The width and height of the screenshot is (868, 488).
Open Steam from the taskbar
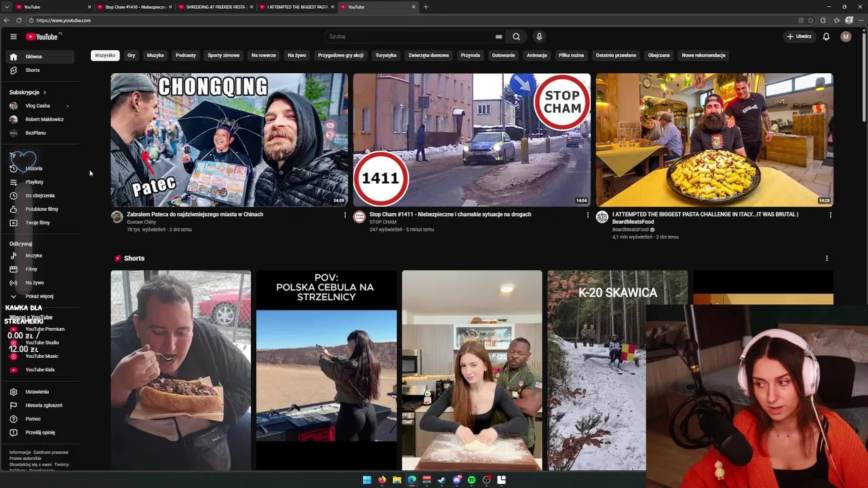click(x=441, y=480)
